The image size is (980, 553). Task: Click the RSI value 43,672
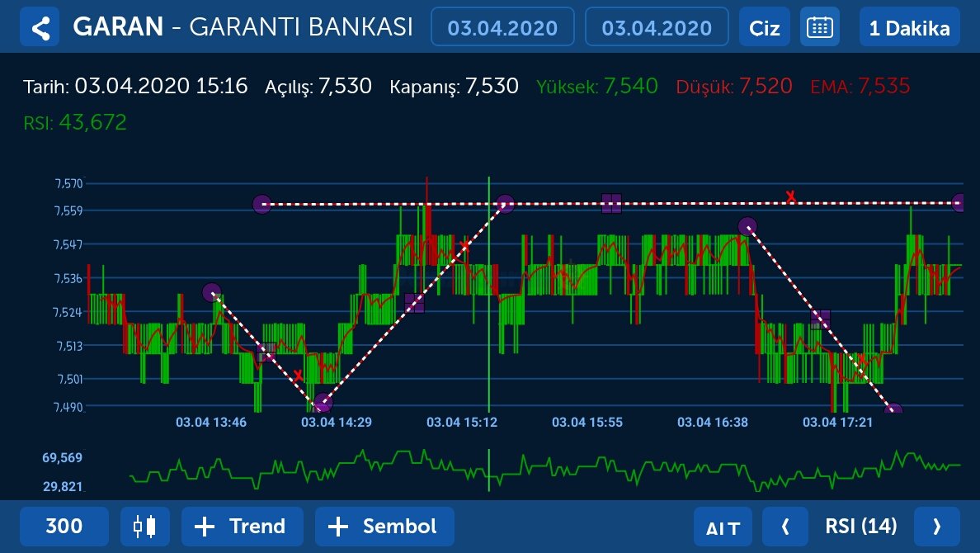(92, 122)
